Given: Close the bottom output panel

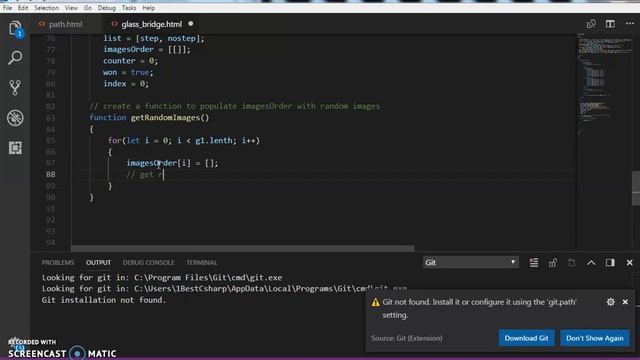Looking at the screenshot, I should 629,262.
